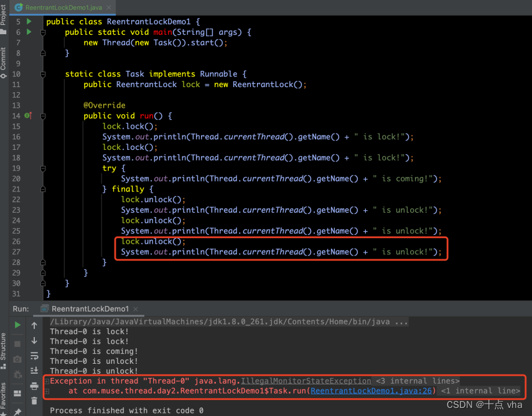Click the scroll-to-end icon in the console toolbar

pos(35,370)
